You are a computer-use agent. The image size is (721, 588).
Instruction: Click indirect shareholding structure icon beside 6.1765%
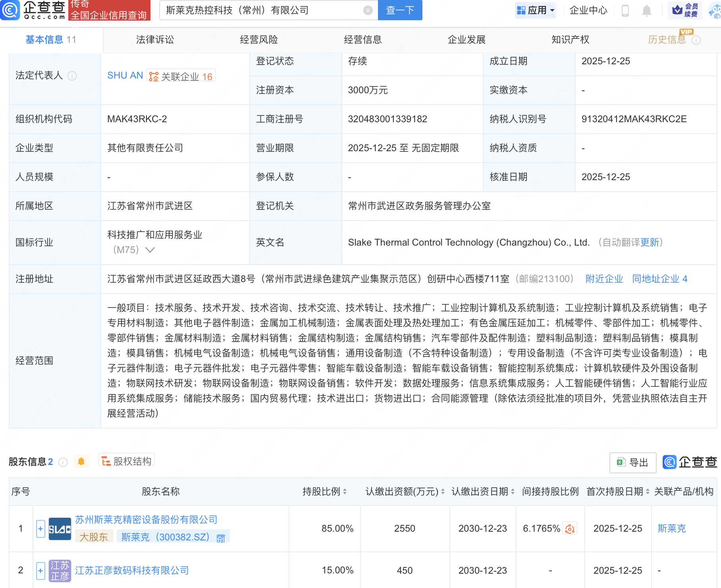coord(570,528)
